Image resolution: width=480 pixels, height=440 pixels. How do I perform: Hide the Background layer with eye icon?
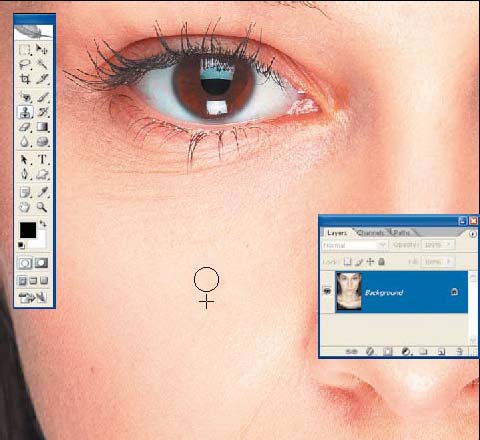(327, 292)
